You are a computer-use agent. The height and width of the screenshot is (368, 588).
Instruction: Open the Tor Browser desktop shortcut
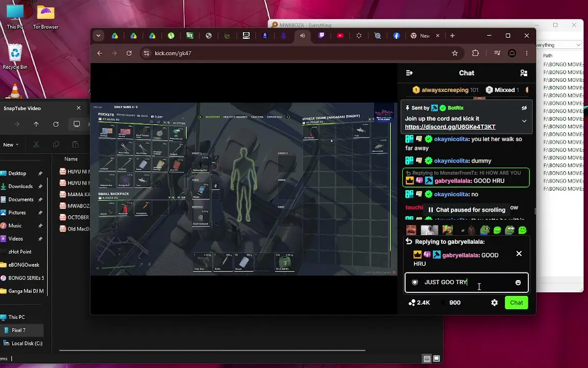[46, 17]
